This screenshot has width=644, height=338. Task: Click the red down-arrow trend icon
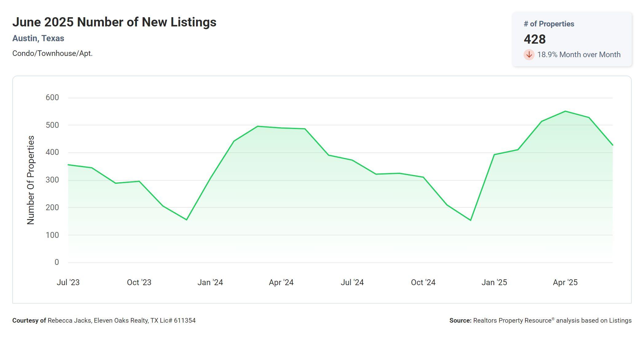pos(529,55)
